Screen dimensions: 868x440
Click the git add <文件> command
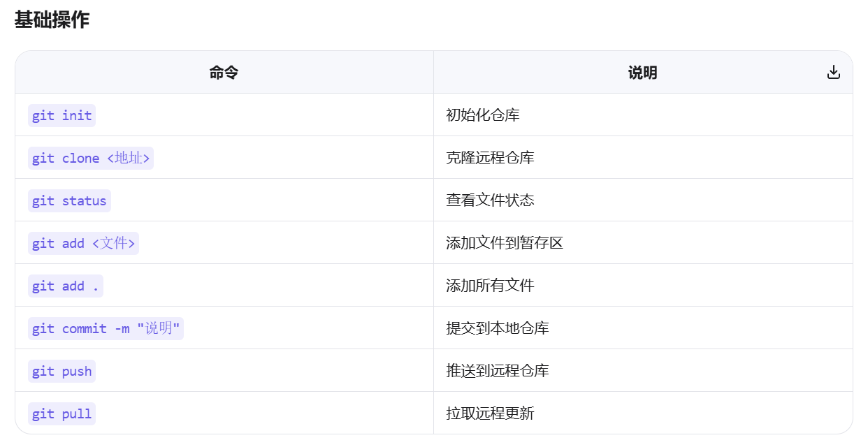point(83,243)
